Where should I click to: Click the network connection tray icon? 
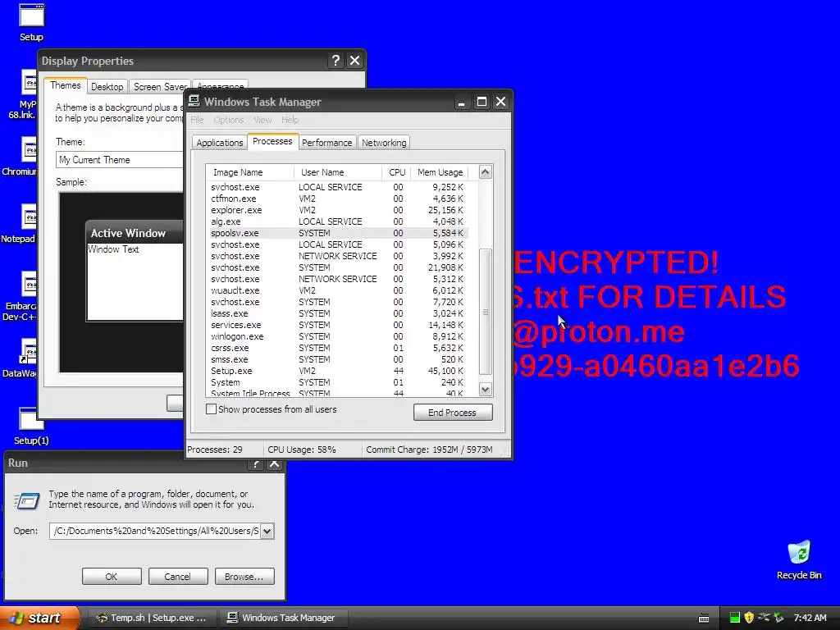tap(764, 618)
